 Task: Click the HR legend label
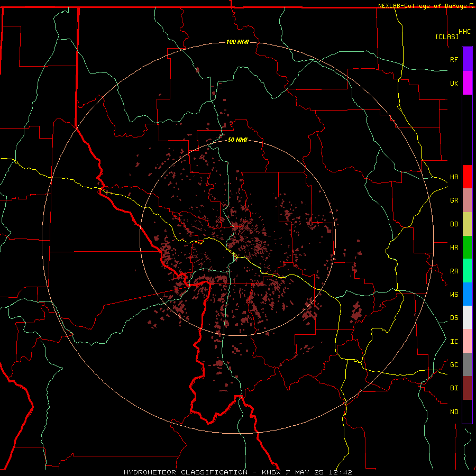pos(454,248)
